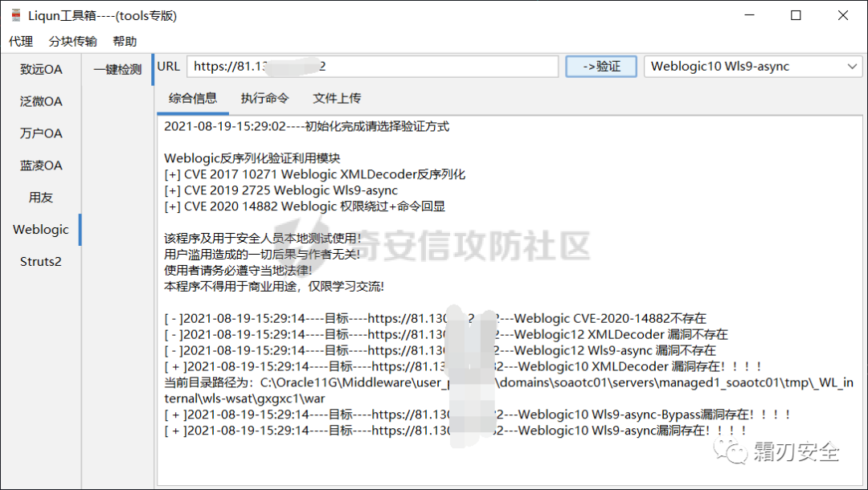Image resolution: width=868 pixels, height=490 pixels.
Task: Click the 当前目录路径为 path line
Action: tap(509, 390)
